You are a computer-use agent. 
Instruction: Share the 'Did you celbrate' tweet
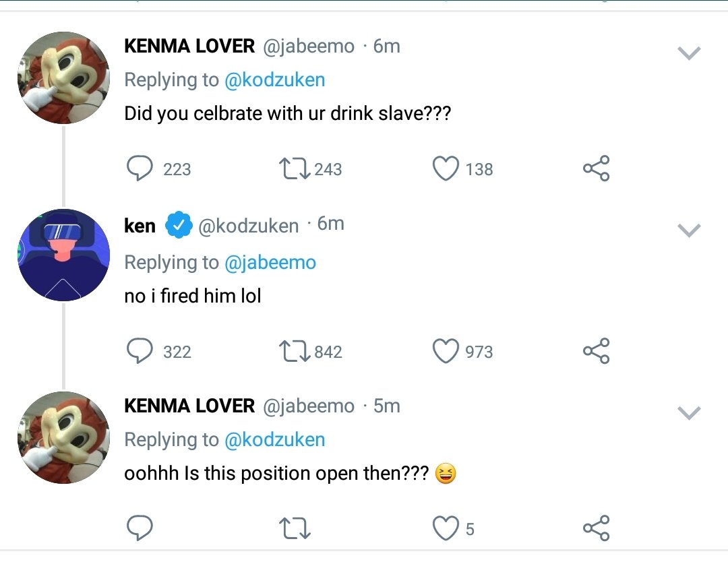click(596, 168)
